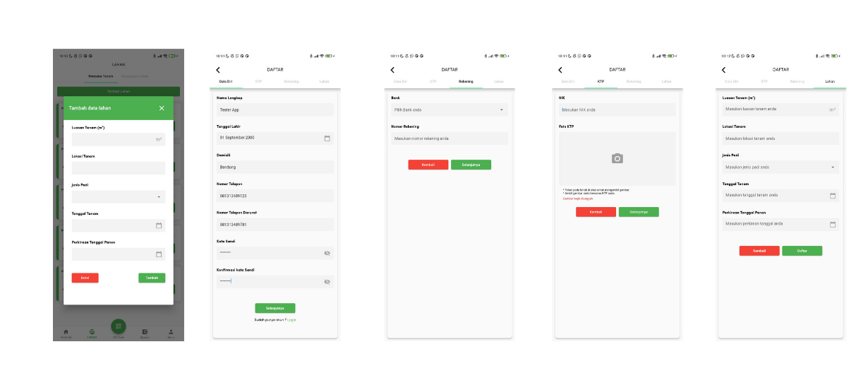The height and width of the screenshot is (390, 868).
Task: Open the Masukan jenis padi anda dropdown
Action: coord(833,167)
